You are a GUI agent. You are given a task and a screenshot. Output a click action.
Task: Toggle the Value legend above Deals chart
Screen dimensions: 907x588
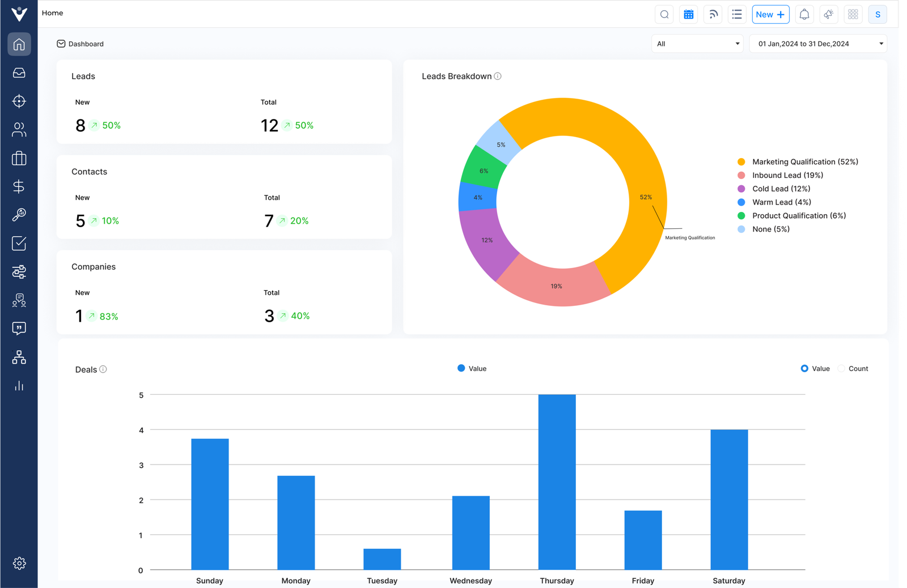471,368
